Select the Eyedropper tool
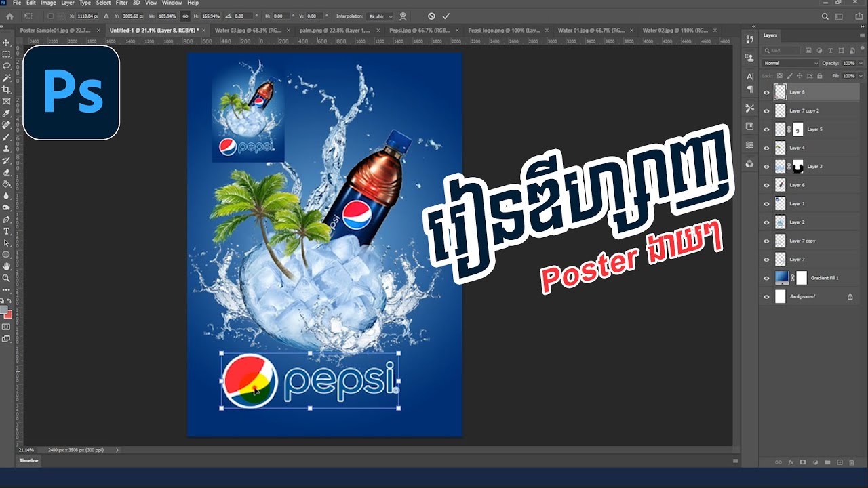This screenshot has height=488, width=868. click(6, 113)
